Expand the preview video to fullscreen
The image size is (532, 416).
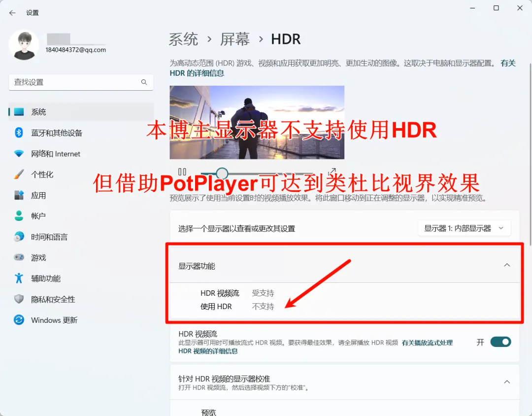tap(332, 171)
